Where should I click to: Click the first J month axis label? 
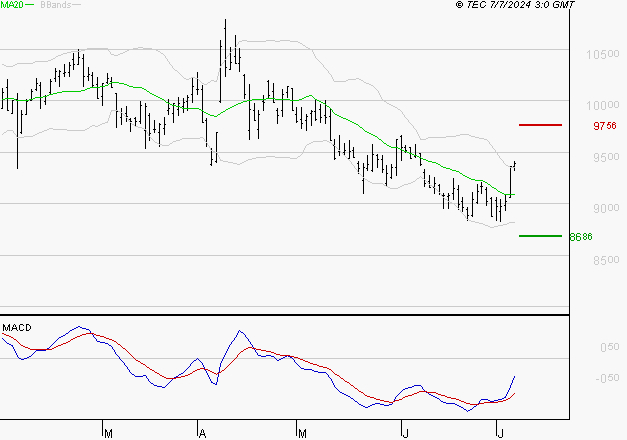[405, 434]
